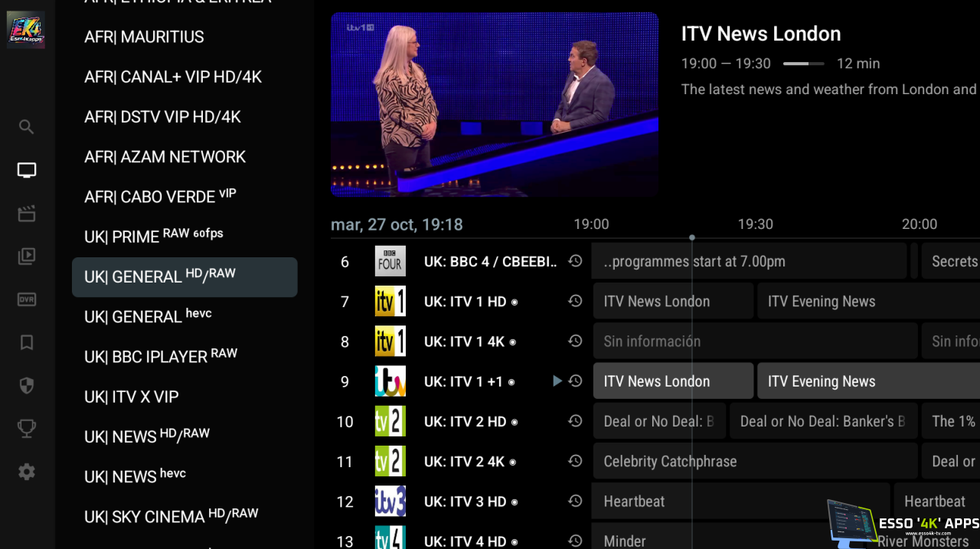Viewport: 980px width, 549px height.
Task: Click the catch-up icon for UK: ITV 1 4K
Action: pyautogui.click(x=576, y=341)
